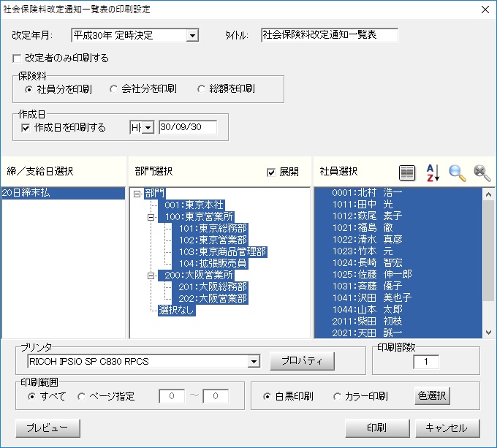Select すべて print range radio
The width and height of the screenshot is (497, 448).
point(31,396)
